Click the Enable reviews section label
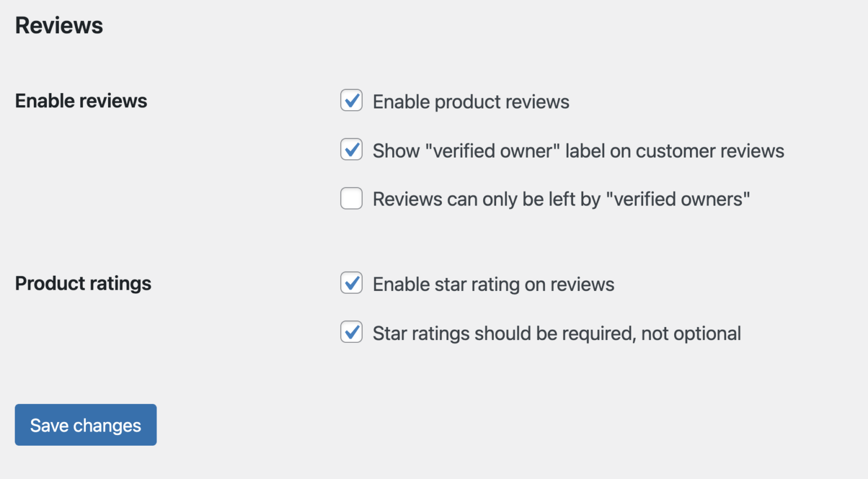This screenshot has width=868, height=479. (x=81, y=101)
